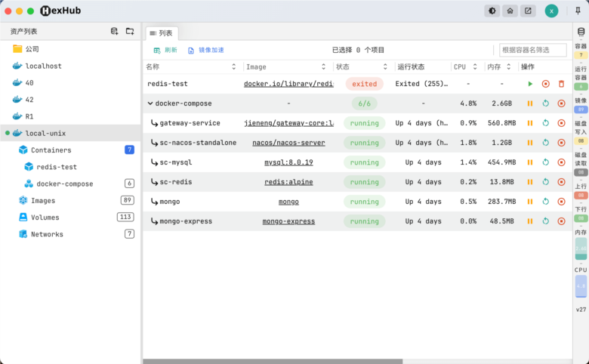Create a new folder icon in asset list
589x364 pixels.
click(x=130, y=31)
